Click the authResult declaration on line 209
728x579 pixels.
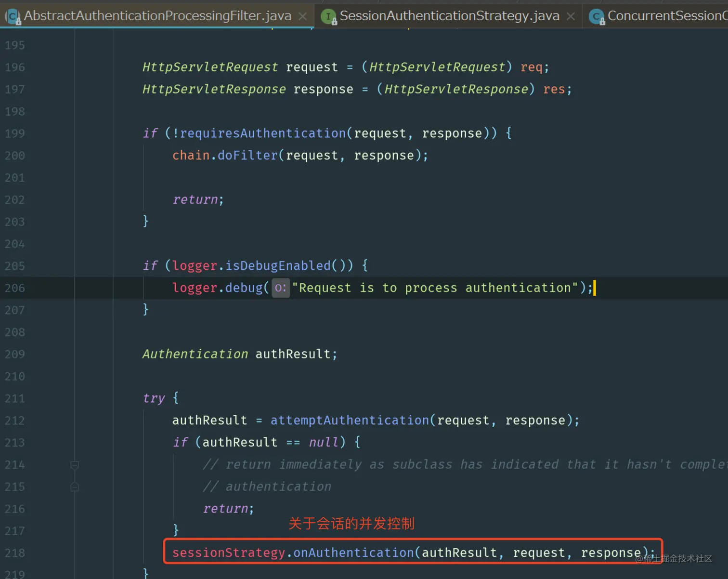click(x=293, y=354)
